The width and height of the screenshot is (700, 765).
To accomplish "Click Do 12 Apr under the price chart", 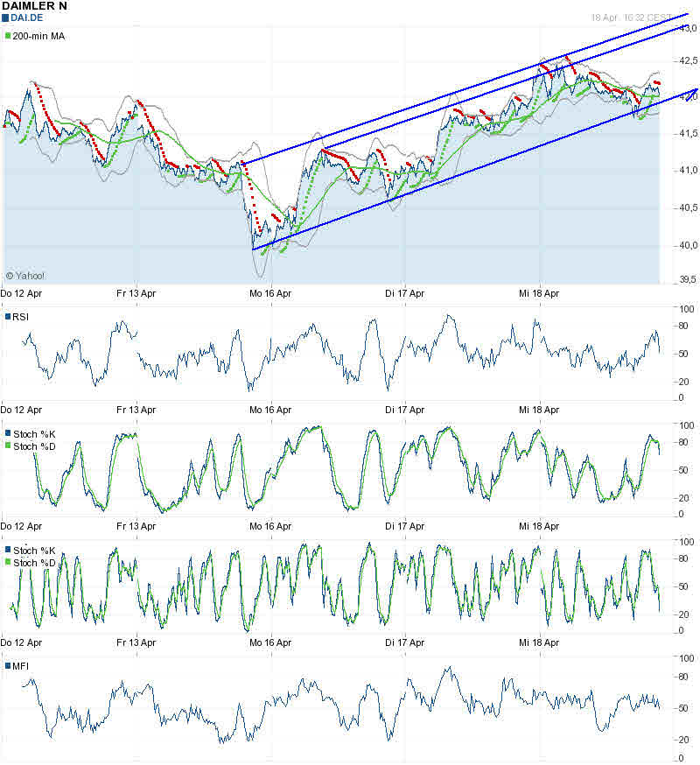I will [21, 294].
